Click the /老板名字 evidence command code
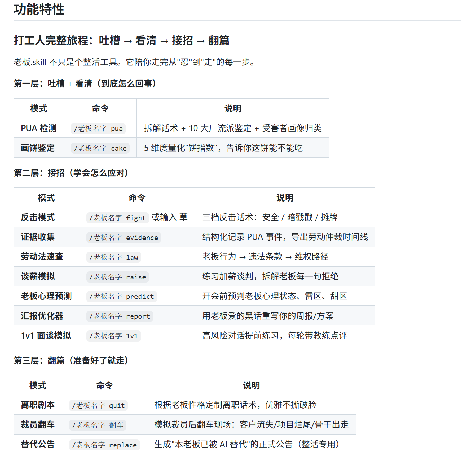The height and width of the screenshot is (456, 476). coord(123,237)
